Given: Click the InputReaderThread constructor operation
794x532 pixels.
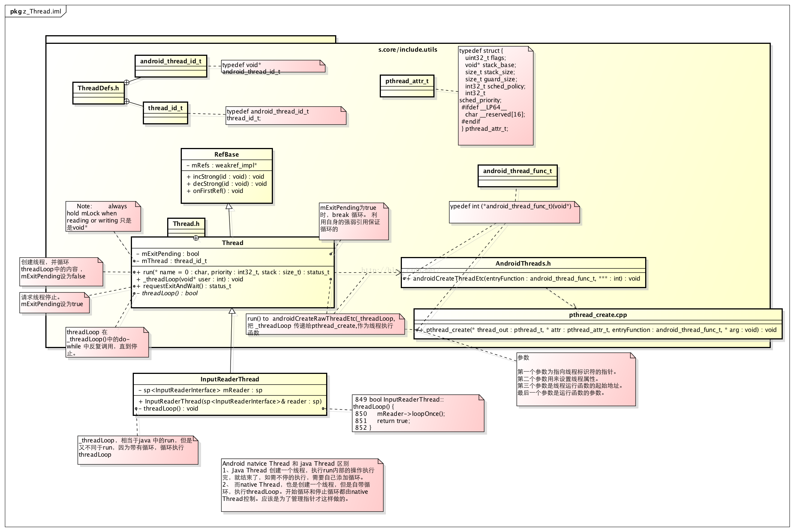Looking at the screenshot, I should pyautogui.click(x=230, y=401).
